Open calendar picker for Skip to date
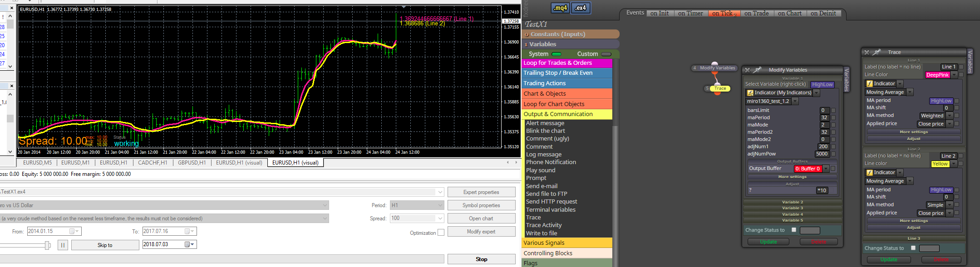Viewport: 980px width, 267px height. coord(189,245)
